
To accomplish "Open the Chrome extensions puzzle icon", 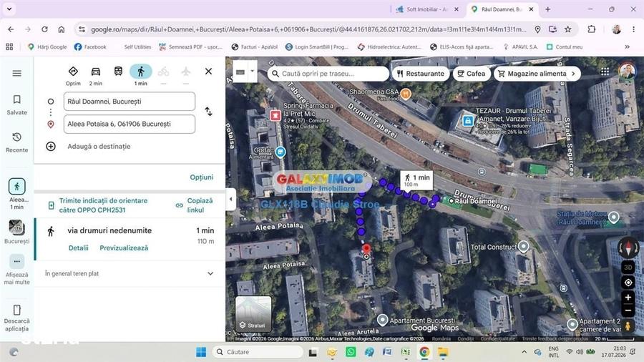I will point(592,29).
